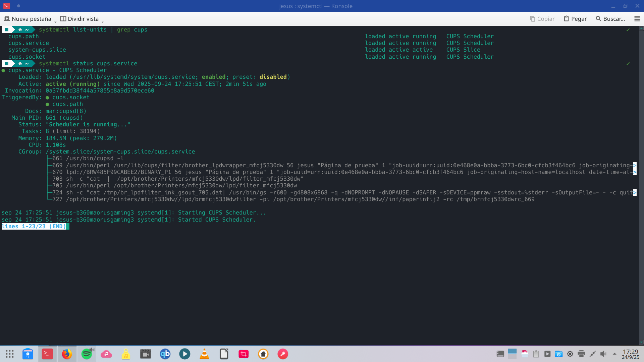
Task: Open the volume speaker tray icon
Action: (603, 354)
